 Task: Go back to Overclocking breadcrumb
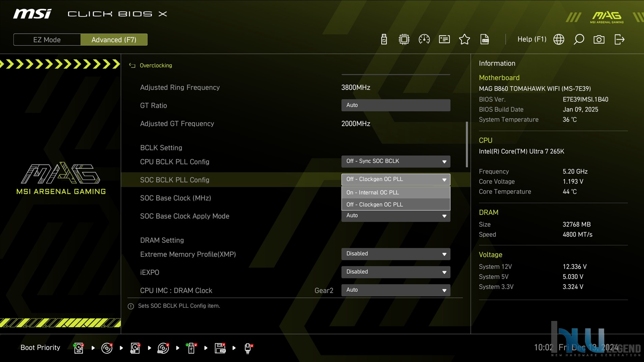point(156,65)
